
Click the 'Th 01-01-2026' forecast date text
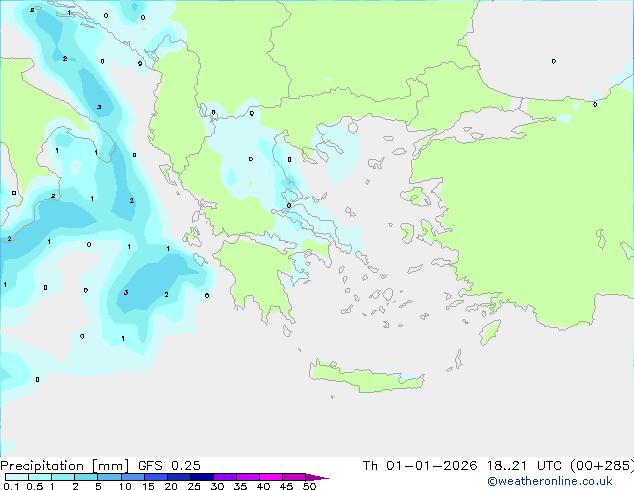click(420, 465)
